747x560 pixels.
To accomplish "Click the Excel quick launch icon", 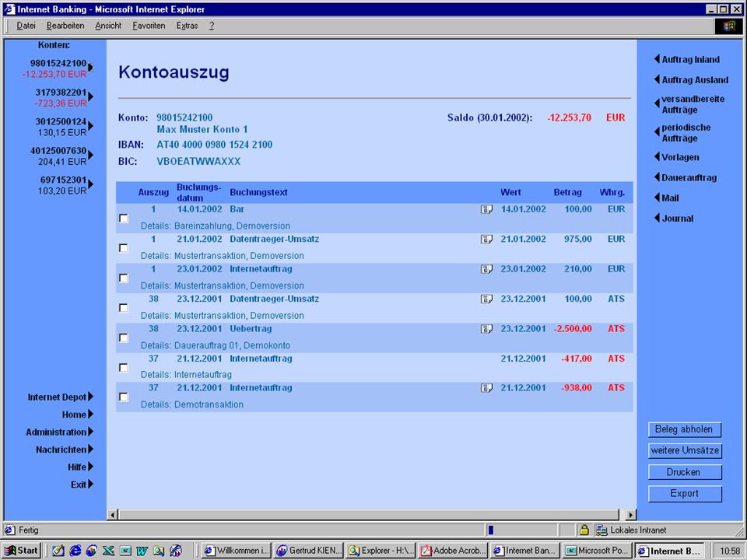I will pyautogui.click(x=109, y=551).
